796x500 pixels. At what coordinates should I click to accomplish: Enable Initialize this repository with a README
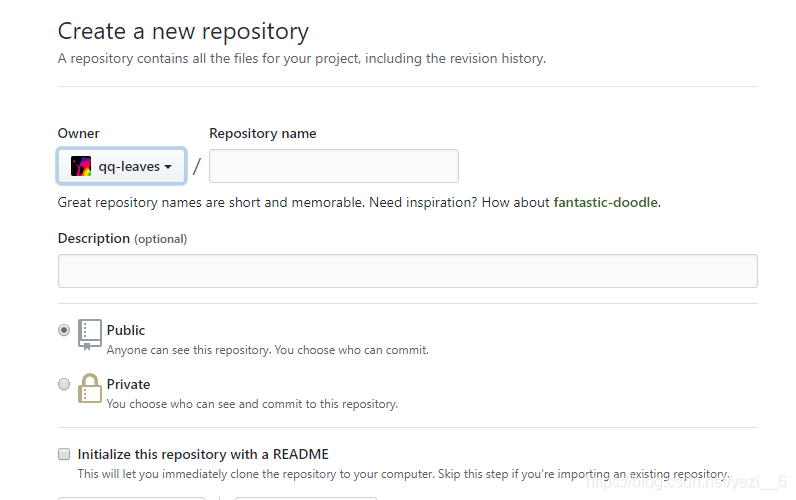[x=64, y=454]
